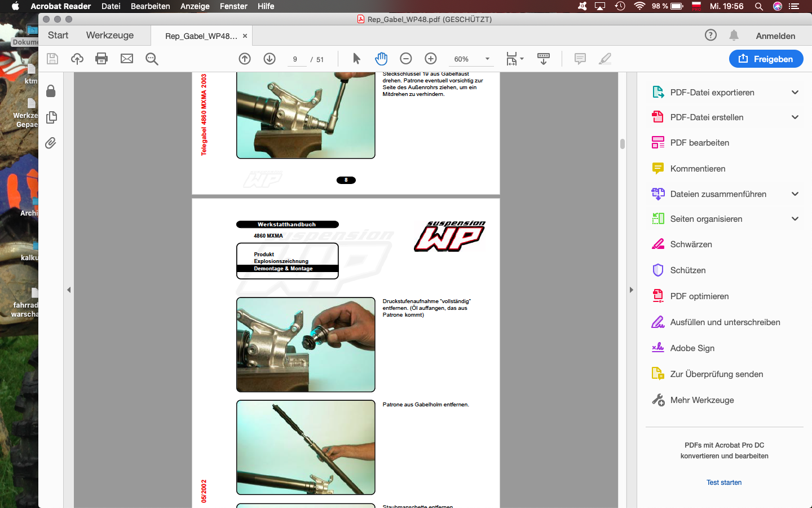This screenshot has height=508, width=812.
Task: Select the arrow selection tool
Action: pyautogui.click(x=356, y=59)
